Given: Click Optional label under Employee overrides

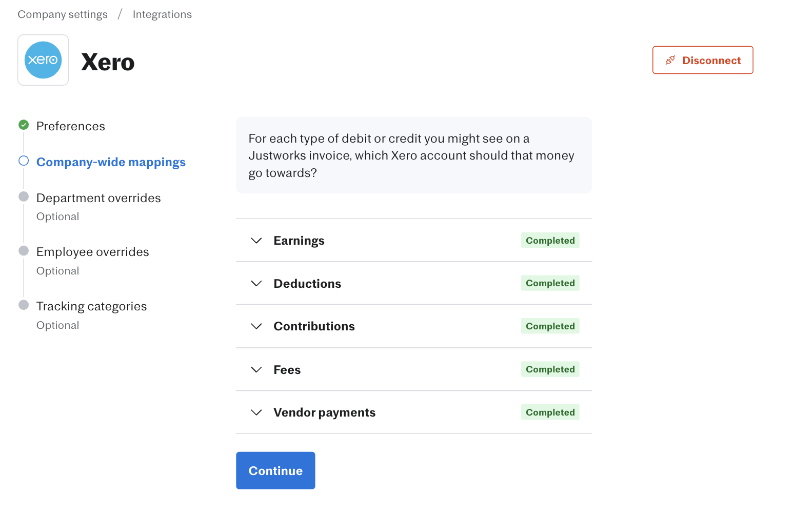Looking at the screenshot, I should click(58, 271).
